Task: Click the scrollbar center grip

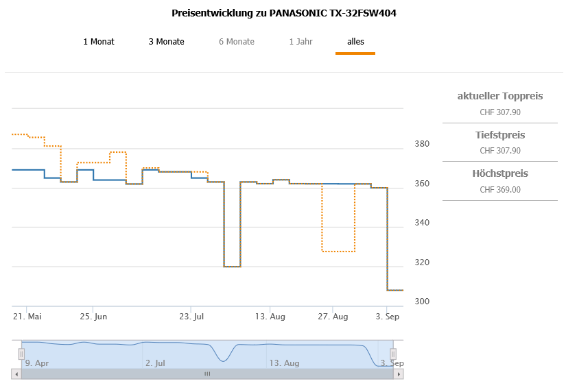Action: click(207, 374)
